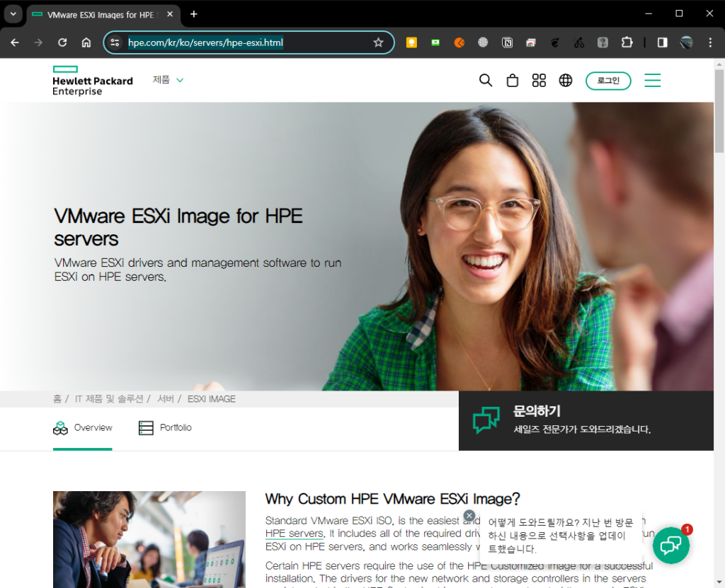Open the HPE site search magnifier
This screenshot has height=588, width=725.
tap(486, 81)
